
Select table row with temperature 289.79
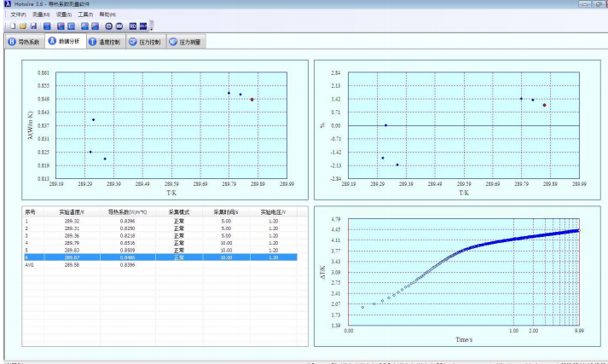(x=159, y=243)
